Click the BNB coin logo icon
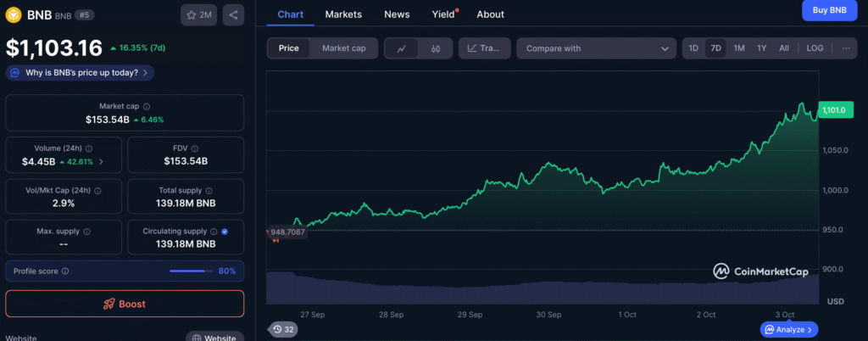Viewport: 868px width, 341px height. point(14,15)
